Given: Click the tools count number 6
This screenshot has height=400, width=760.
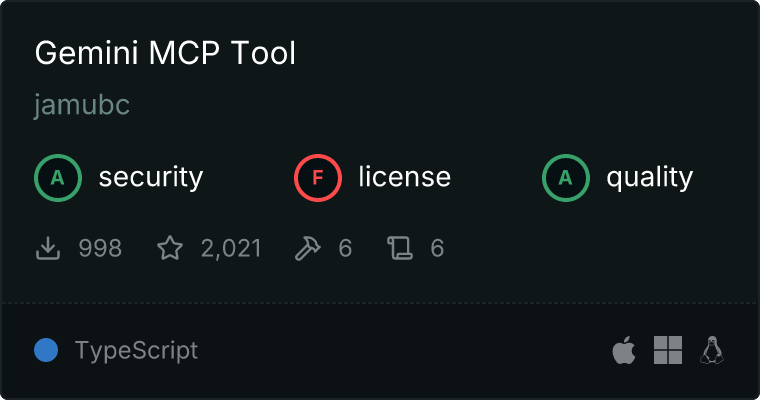Looking at the screenshot, I should (x=345, y=248).
